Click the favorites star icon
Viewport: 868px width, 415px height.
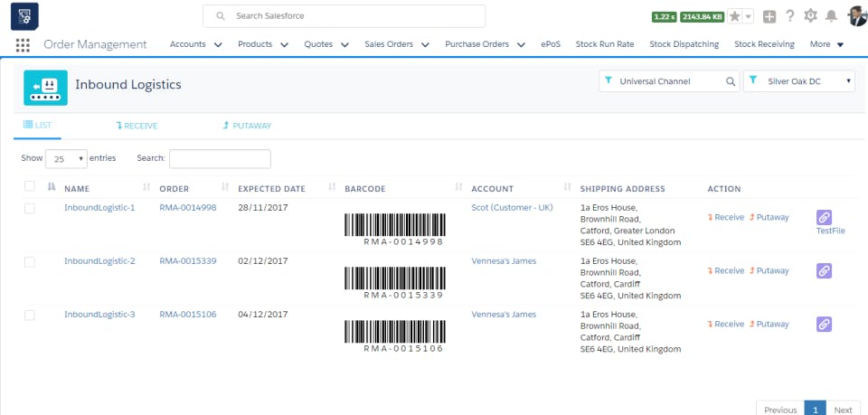click(734, 16)
